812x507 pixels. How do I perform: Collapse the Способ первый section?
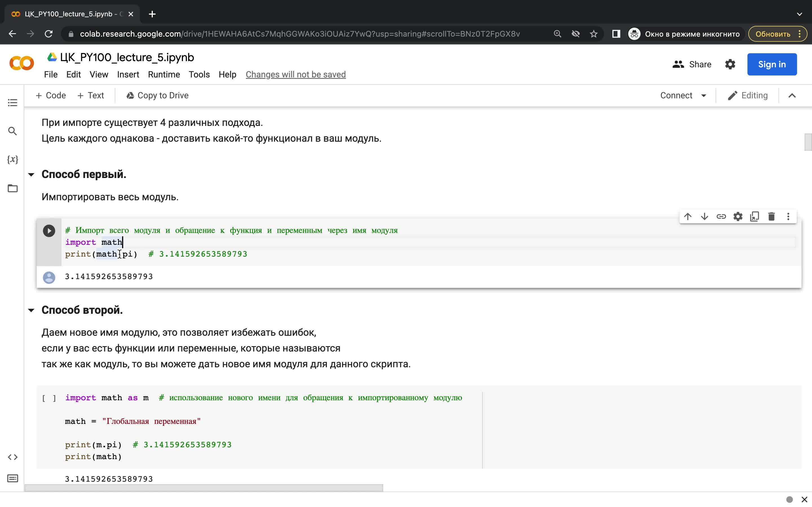tap(31, 174)
